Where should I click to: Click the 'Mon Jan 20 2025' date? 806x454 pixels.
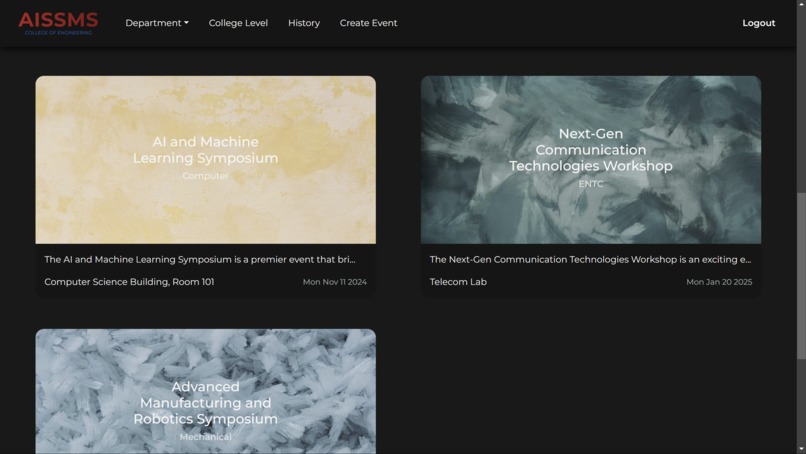coord(719,282)
